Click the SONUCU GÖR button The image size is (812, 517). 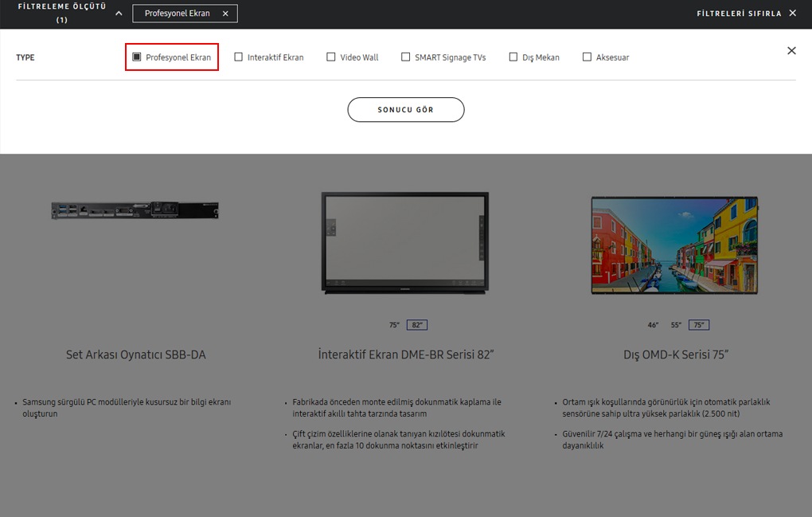[405, 109]
